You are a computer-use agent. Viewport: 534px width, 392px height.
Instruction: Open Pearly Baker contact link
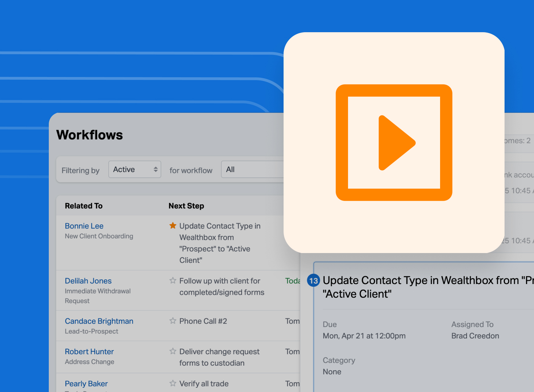[86, 384]
